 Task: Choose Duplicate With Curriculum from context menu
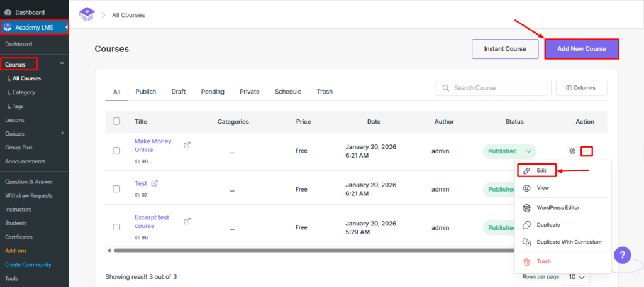tap(569, 242)
